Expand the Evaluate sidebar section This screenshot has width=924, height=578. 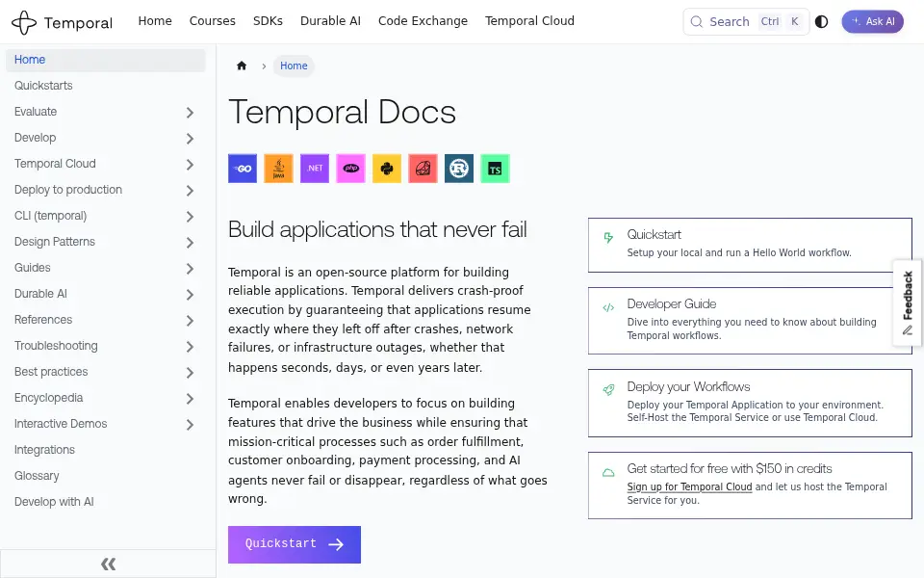190,112
